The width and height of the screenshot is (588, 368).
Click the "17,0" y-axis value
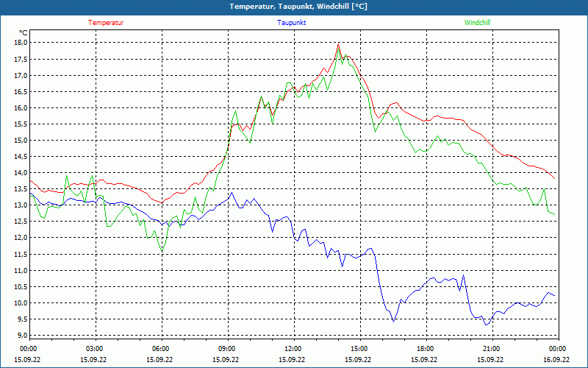pyautogui.click(x=21, y=76)
